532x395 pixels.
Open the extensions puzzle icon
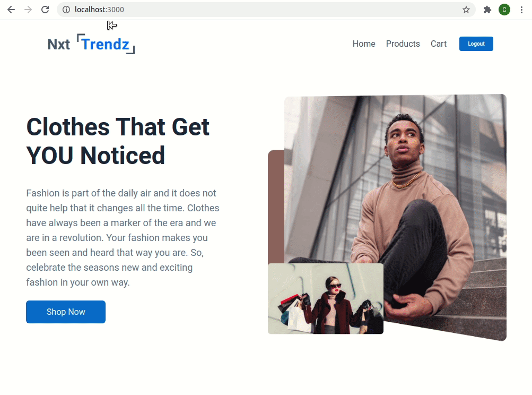(487, 10)
